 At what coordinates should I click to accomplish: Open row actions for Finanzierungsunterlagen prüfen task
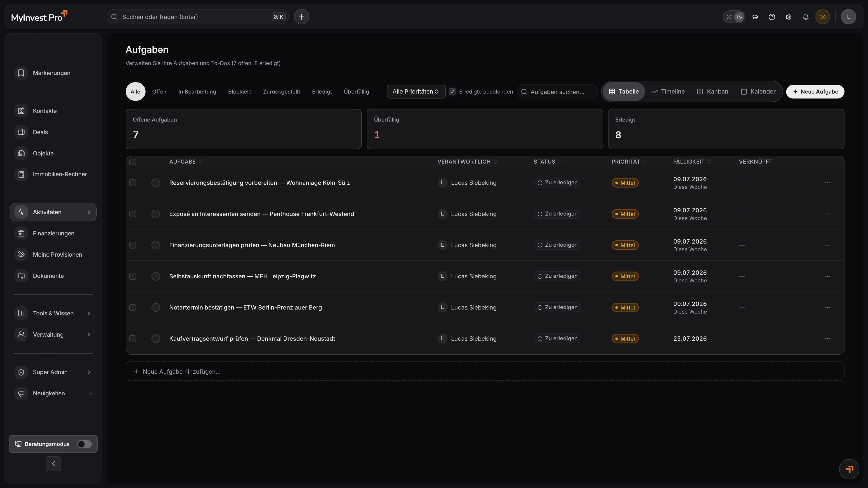[827, 245]
